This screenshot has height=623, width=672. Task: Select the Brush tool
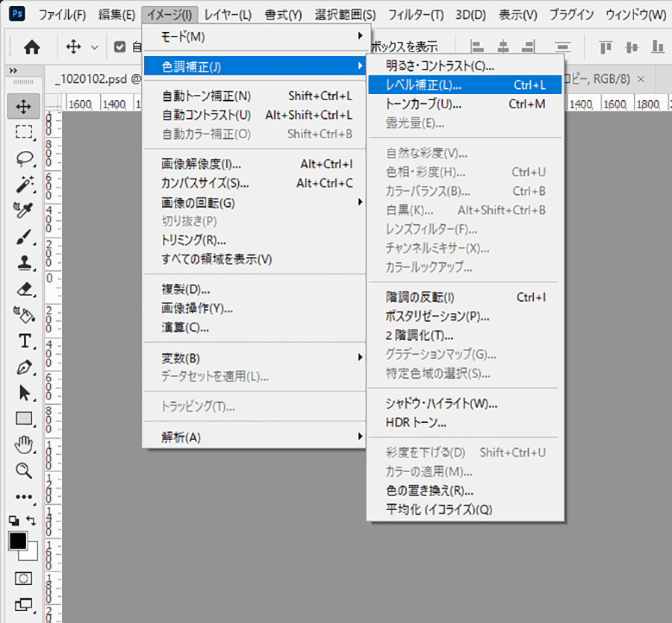(24, 237)
